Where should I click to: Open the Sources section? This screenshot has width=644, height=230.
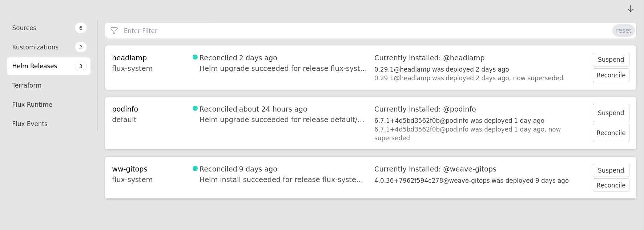coord(24,28)
